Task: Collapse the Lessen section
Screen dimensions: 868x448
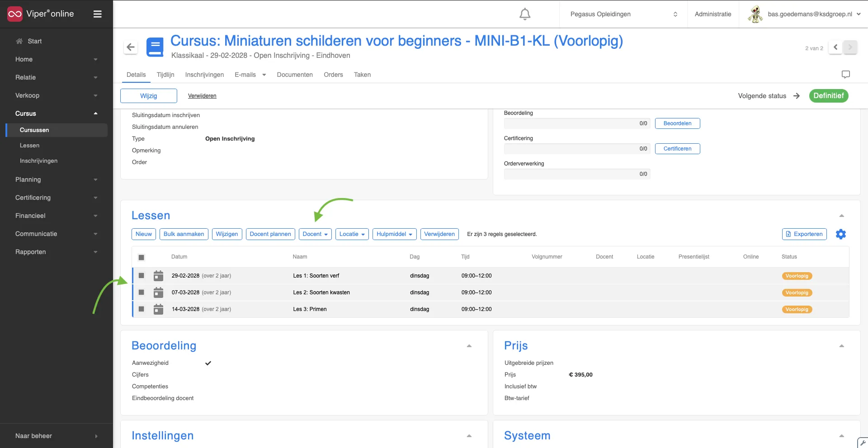Action: [x=841, y=216]
